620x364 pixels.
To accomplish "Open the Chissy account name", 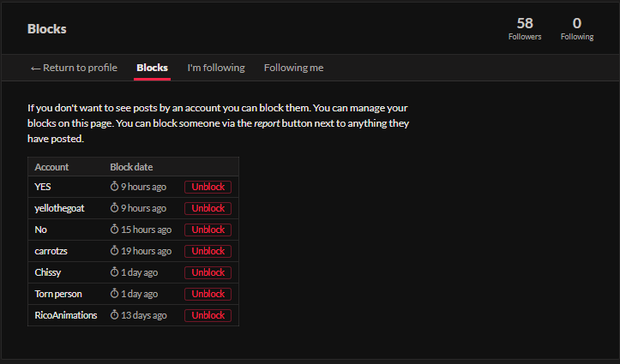I will click(x=47, y=272).
